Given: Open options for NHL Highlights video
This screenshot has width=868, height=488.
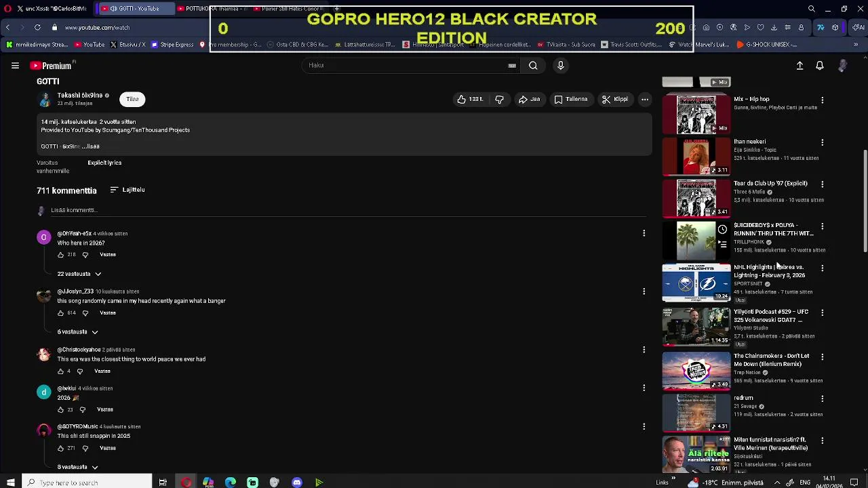Looking at the screenshot, I should (822, 268).
